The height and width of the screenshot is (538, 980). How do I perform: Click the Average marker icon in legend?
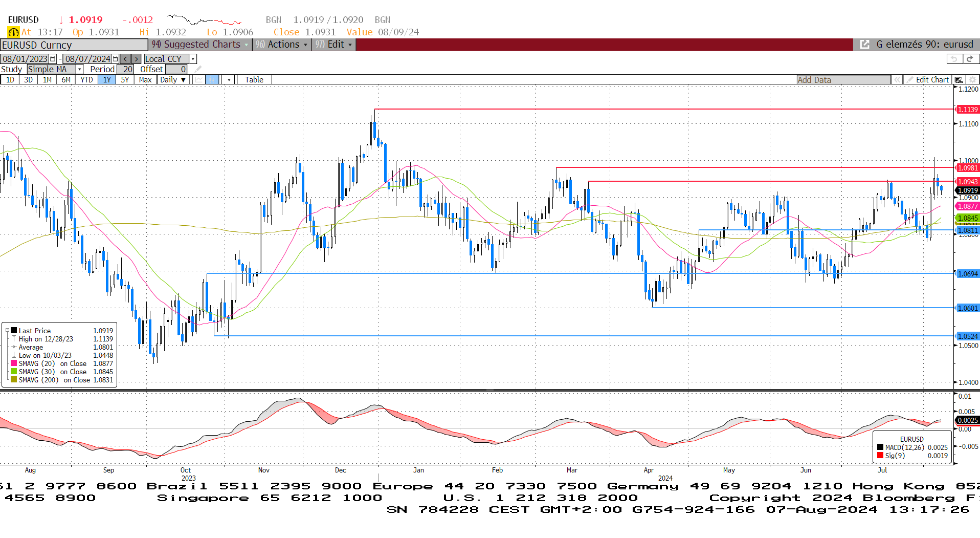[x=14, y=347]
